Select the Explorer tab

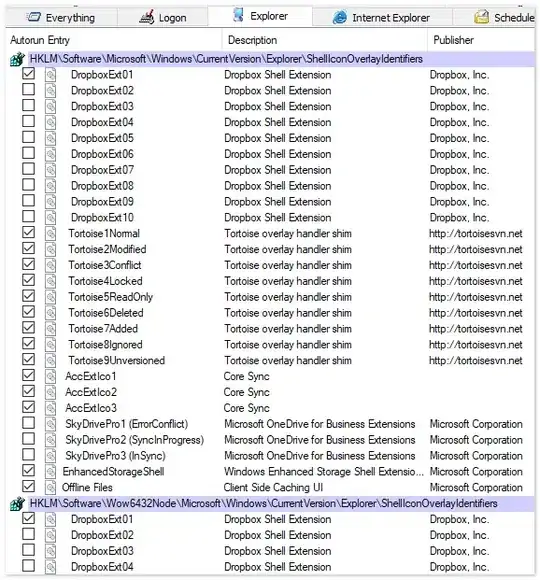[260, 16]
